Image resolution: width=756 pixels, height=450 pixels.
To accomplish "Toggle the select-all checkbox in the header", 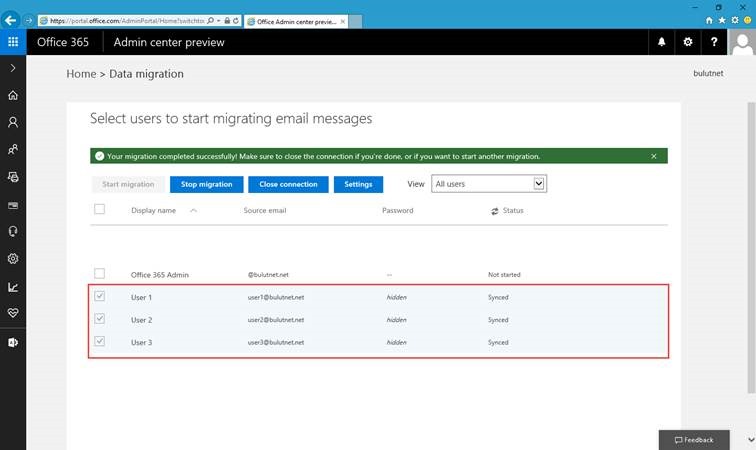I will [x=99, y=209].
